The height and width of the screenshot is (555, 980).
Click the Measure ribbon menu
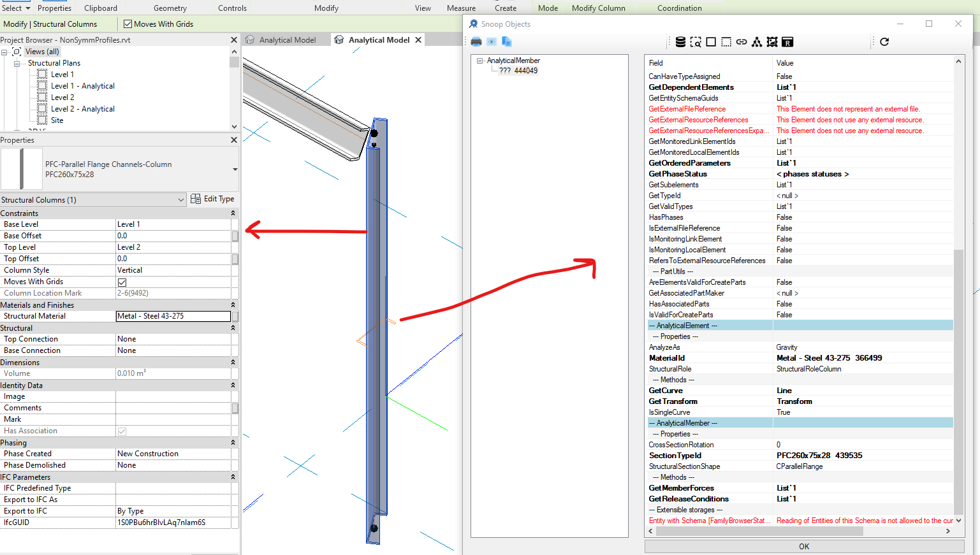point(461,8)
